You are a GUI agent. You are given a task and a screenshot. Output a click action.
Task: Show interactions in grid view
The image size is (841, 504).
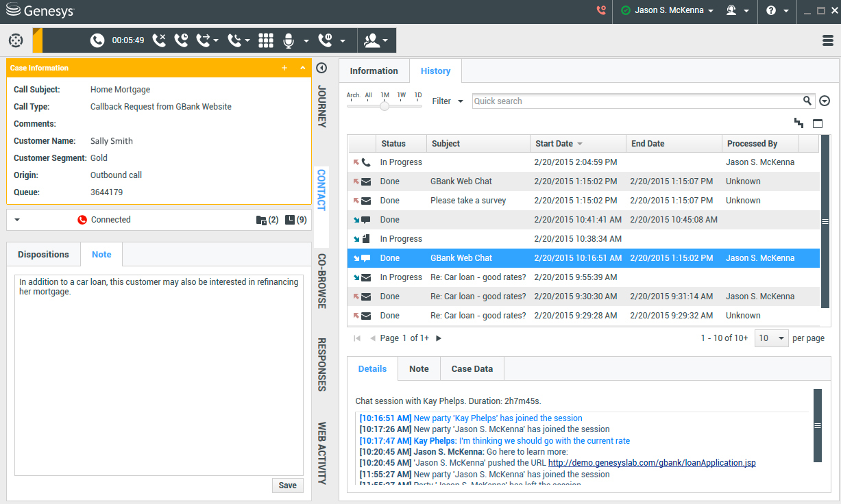[817, 123]
